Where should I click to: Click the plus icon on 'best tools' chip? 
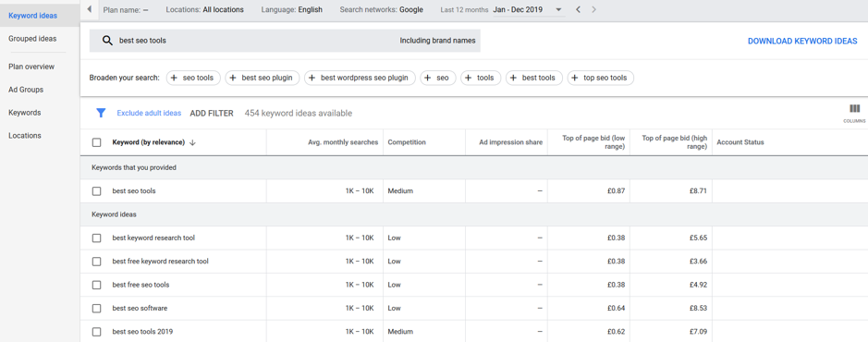point(514,78)
